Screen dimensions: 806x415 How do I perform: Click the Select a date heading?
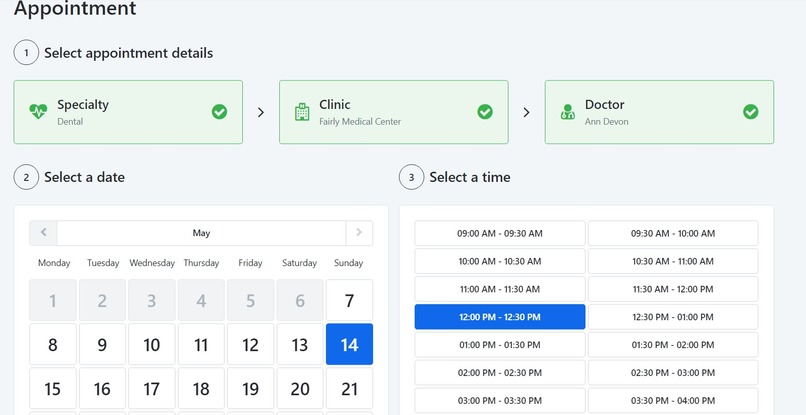pos(84,177)
